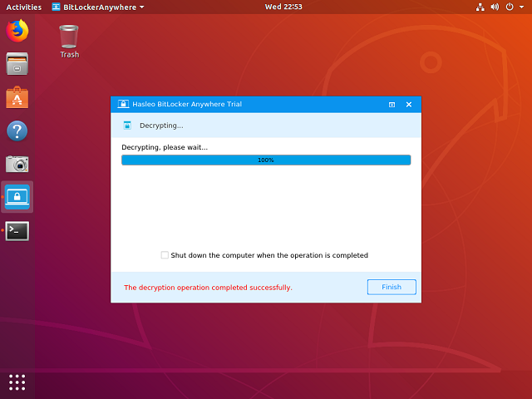This screenshot has width=532, height=399.
Task: Minimize the Hasleo BitLocker dialog to tray
Action: tap(392, 105)
